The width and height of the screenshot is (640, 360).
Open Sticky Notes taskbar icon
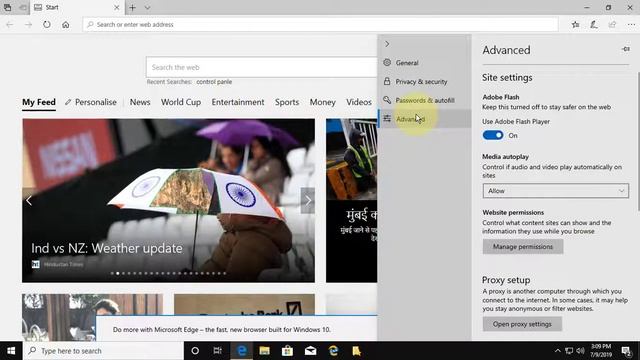tap(356, 351)
